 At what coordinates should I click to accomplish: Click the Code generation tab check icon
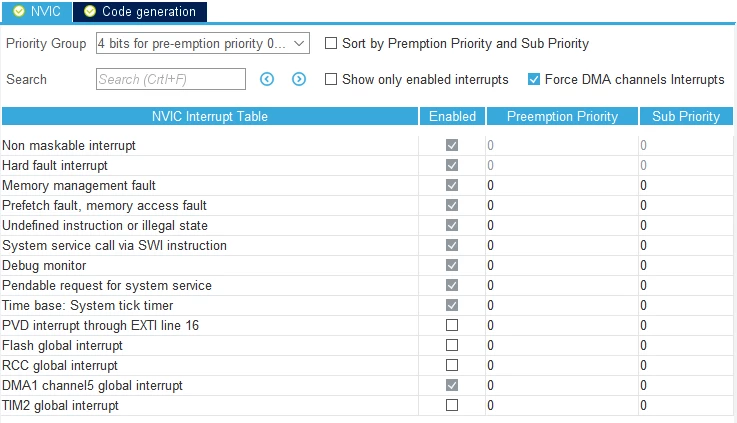[x=90, y=11]
